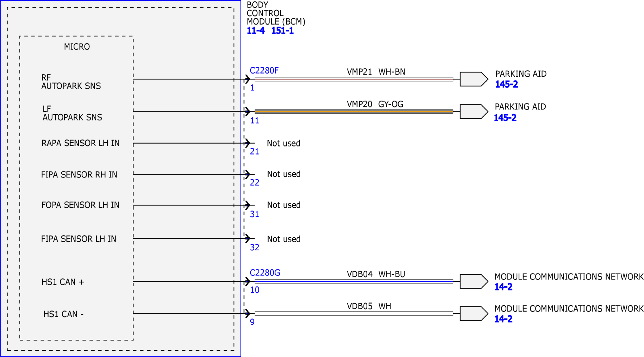644x357 pixels.
Task: Click the C2280G connector label
Action: [265, 273]
